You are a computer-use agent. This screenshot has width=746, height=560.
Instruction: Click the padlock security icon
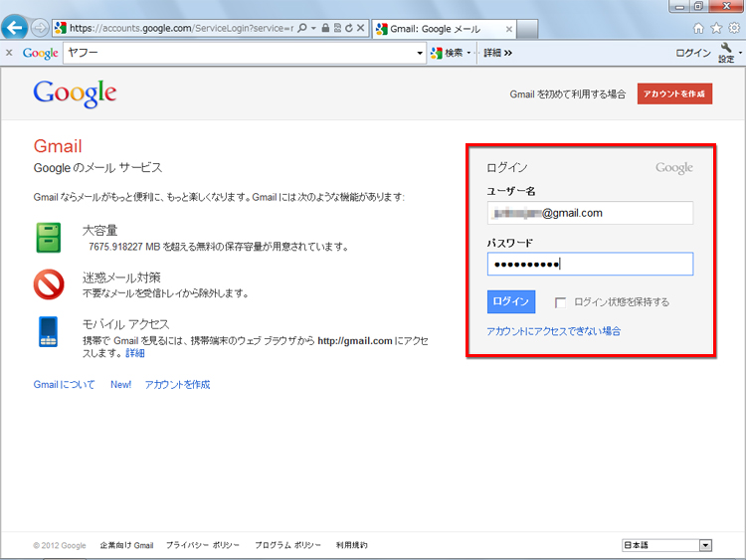tap(325, 28)
